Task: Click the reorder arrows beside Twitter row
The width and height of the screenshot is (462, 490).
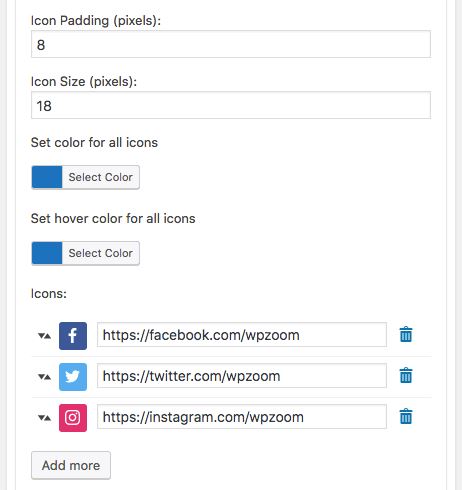Action: coord(44,377)
